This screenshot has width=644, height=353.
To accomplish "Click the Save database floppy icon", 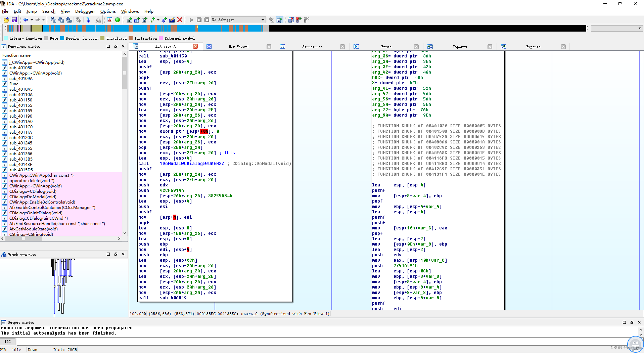I will pos(14,20).
